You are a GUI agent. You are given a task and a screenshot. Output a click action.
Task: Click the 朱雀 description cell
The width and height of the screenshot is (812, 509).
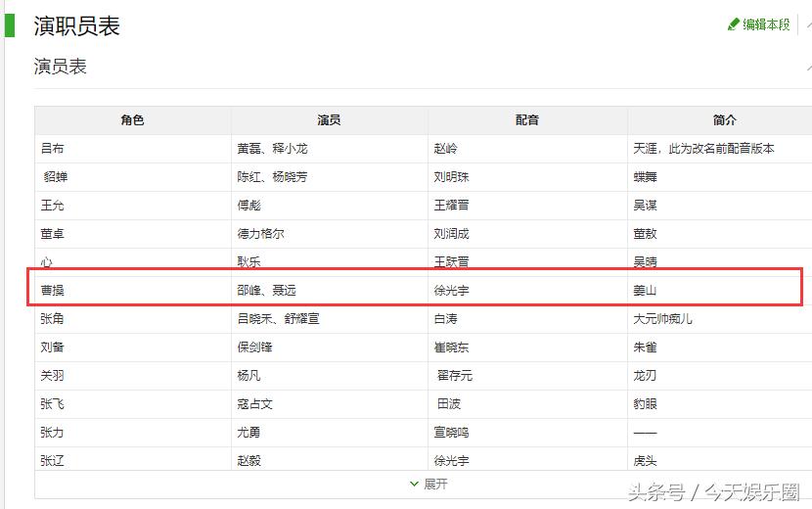click(720, 347)
